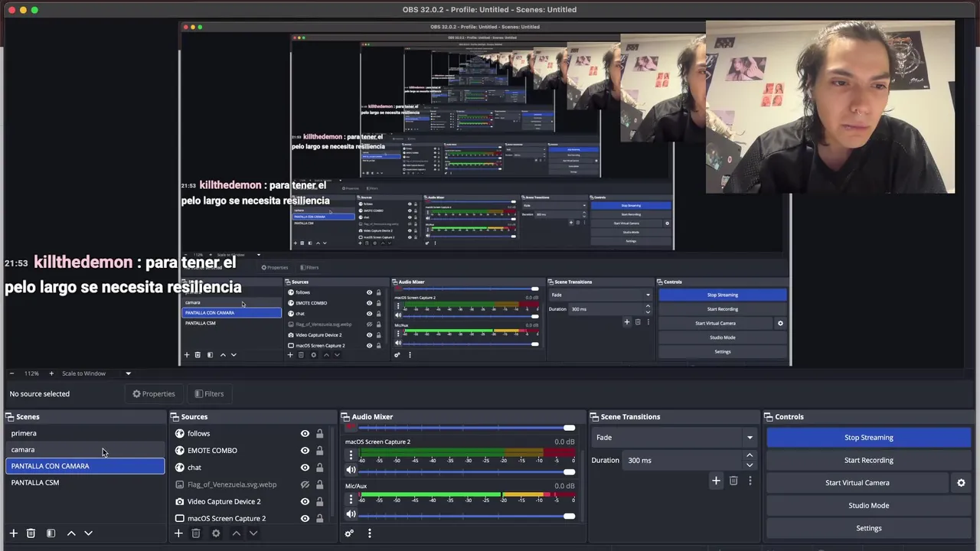
Task: Remove source using Sources trash icon
Action: pyautogui.click(x=196, y=533)
